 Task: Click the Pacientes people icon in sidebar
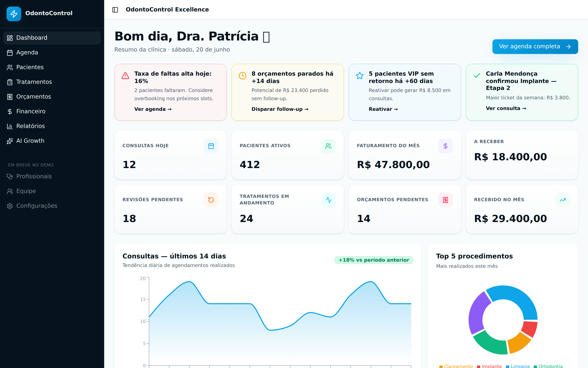pyautogui.click(x=10, y=67)
